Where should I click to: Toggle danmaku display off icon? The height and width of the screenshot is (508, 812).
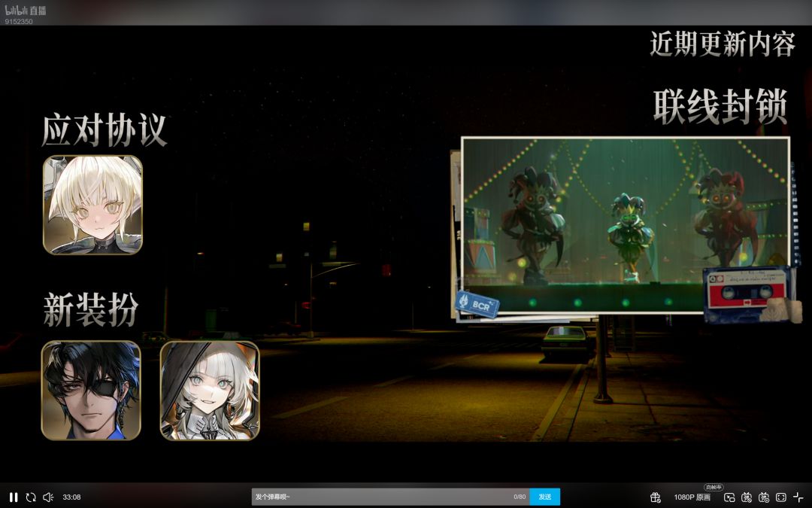[747, 497]
